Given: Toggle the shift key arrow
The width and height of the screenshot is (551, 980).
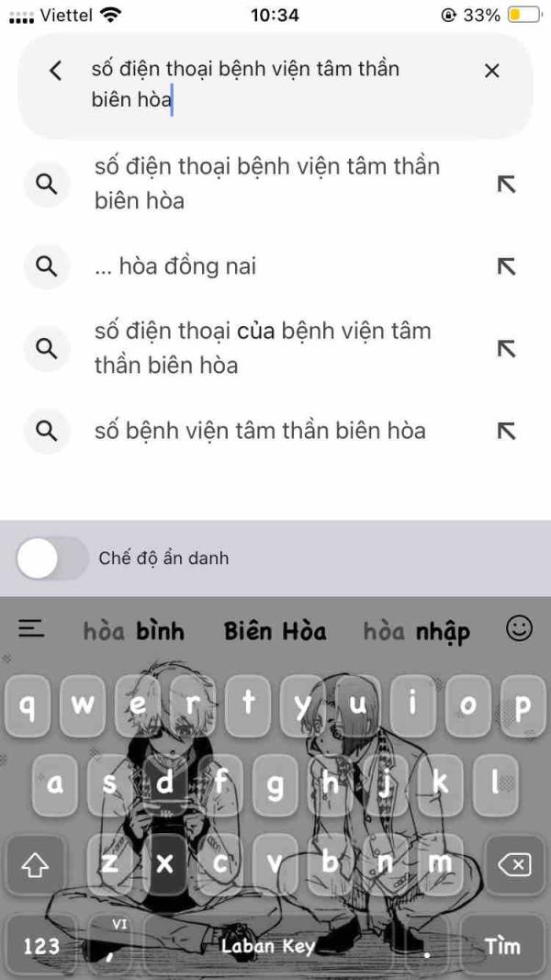Looking at the screenshot, I should point(35,865).
